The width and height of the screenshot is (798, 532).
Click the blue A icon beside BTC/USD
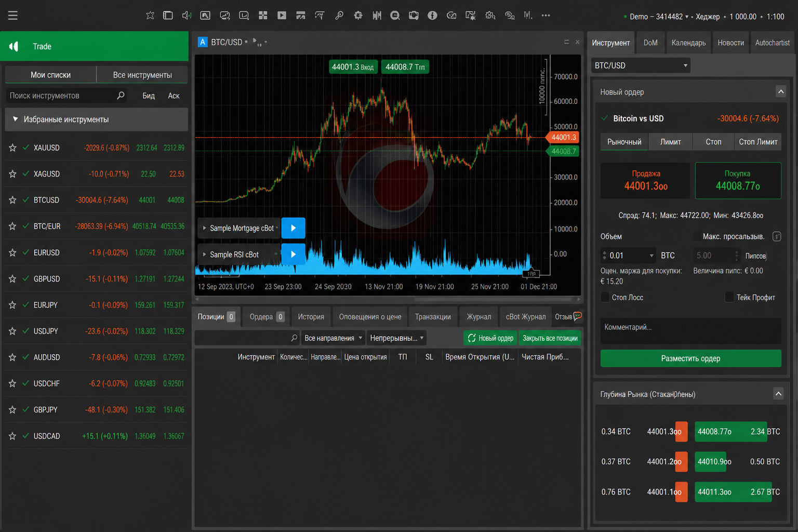point(203,42)
